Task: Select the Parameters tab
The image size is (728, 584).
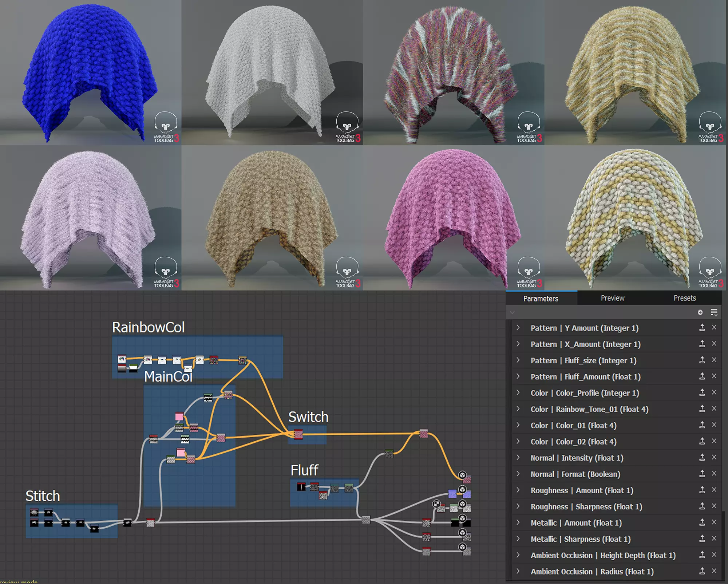Action: pyautogui.click(x=541, y=299)
